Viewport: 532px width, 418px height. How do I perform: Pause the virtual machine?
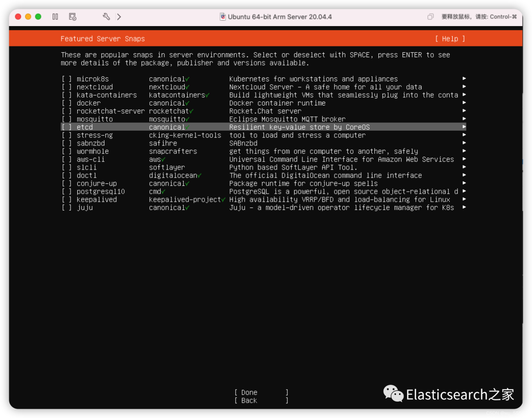point(55,17)
